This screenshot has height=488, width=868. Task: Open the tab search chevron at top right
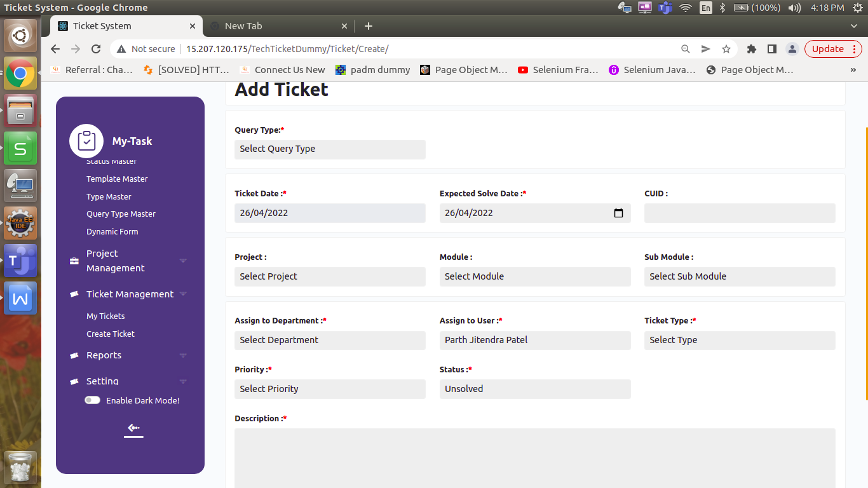854,26
